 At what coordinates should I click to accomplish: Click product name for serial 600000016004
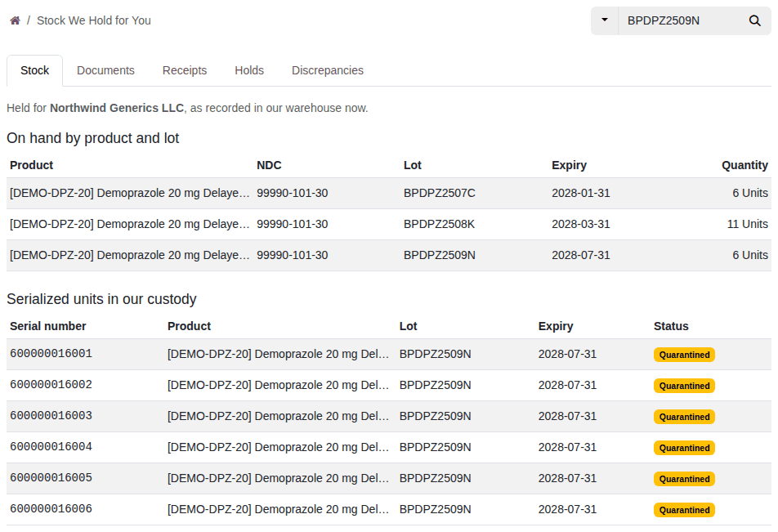click(278, 447)
